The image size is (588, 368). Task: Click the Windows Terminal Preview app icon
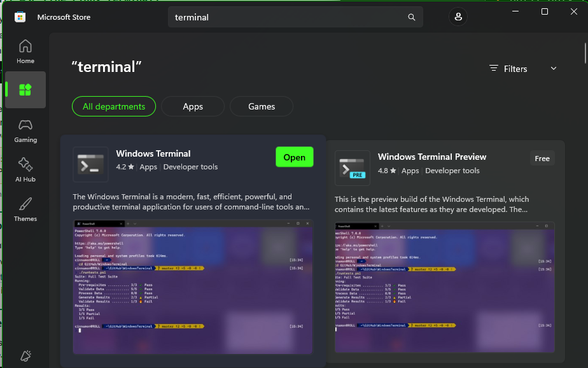click(x=352, y=168)
